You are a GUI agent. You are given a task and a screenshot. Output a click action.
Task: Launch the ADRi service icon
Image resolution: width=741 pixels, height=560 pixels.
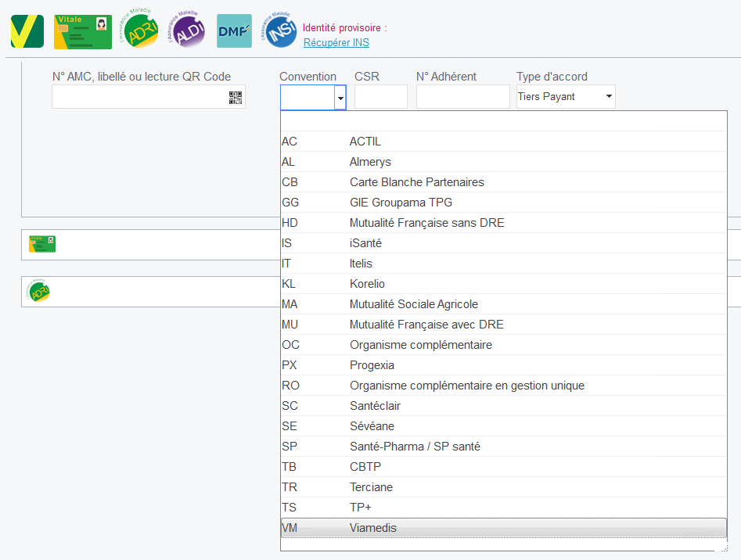[x=141, y=31]
